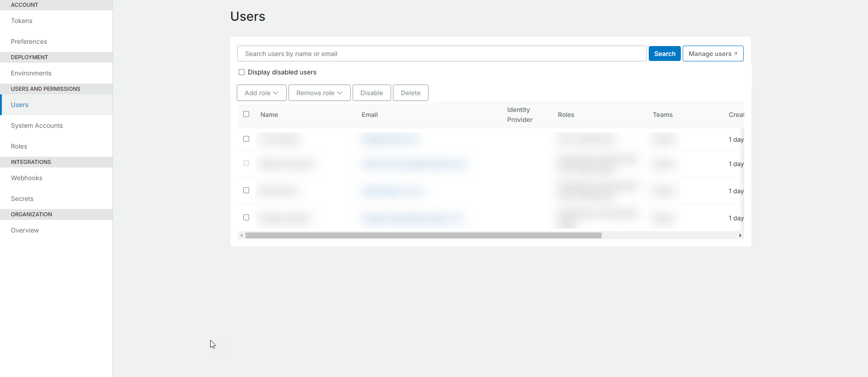868x377 pixels.
Task: Click the horizontal scrollbar left arrow
Action: point(241,236)
